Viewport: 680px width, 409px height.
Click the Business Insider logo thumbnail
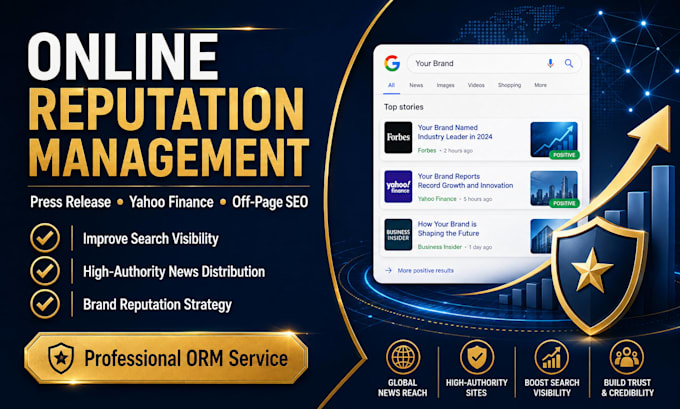(x=398, y=235)
